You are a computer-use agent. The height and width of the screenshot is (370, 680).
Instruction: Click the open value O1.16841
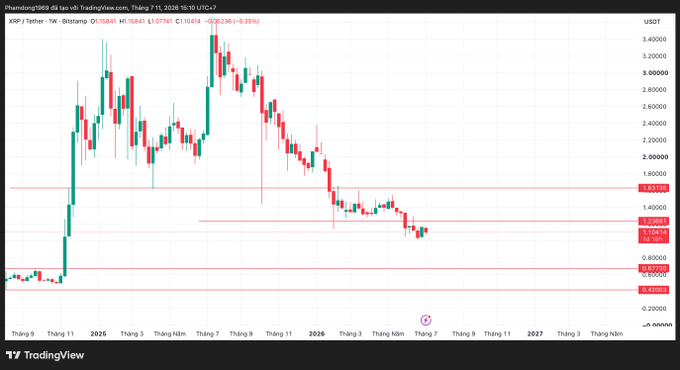(x=103, y=21)
